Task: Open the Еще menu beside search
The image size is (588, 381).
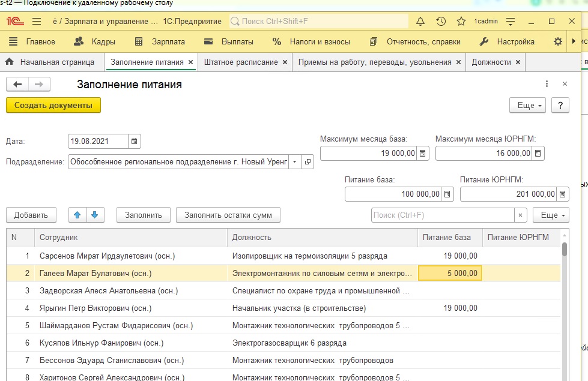Action: tap(553, 215)
